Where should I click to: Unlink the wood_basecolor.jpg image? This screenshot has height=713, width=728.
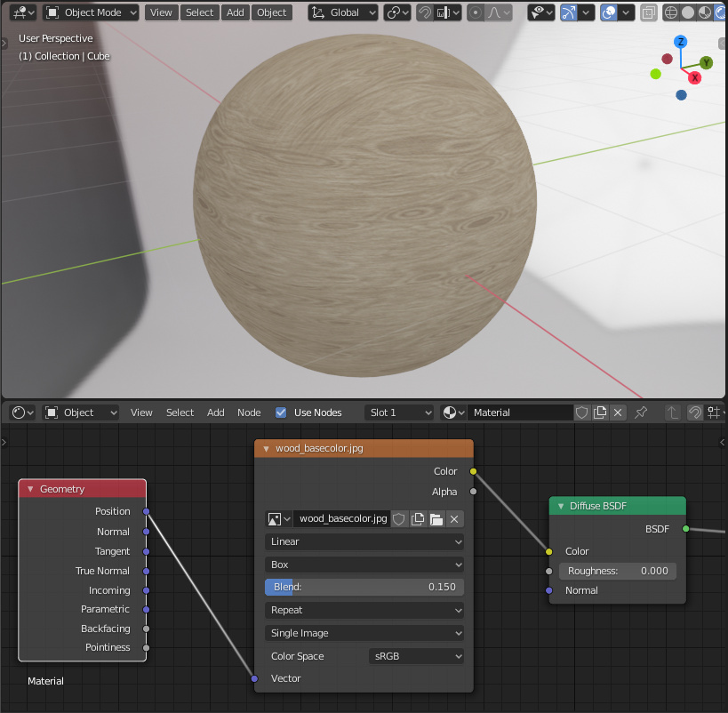coord(454,519)
